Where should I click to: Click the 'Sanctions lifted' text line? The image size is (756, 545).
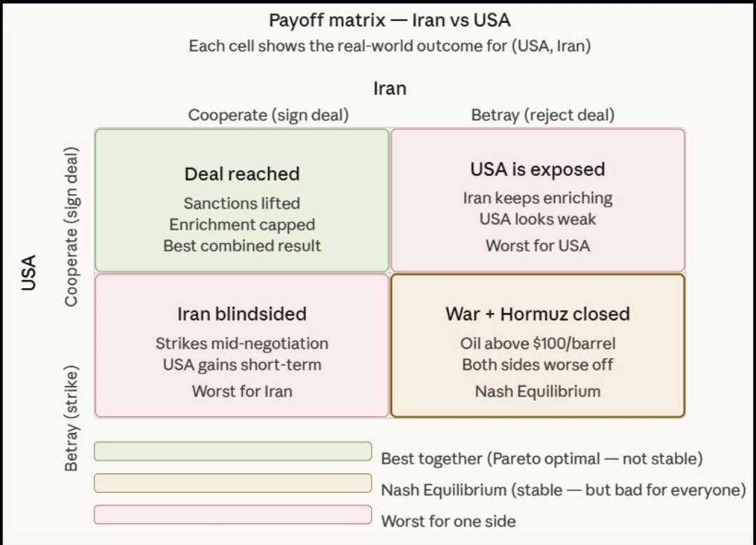tap(241, 203)
